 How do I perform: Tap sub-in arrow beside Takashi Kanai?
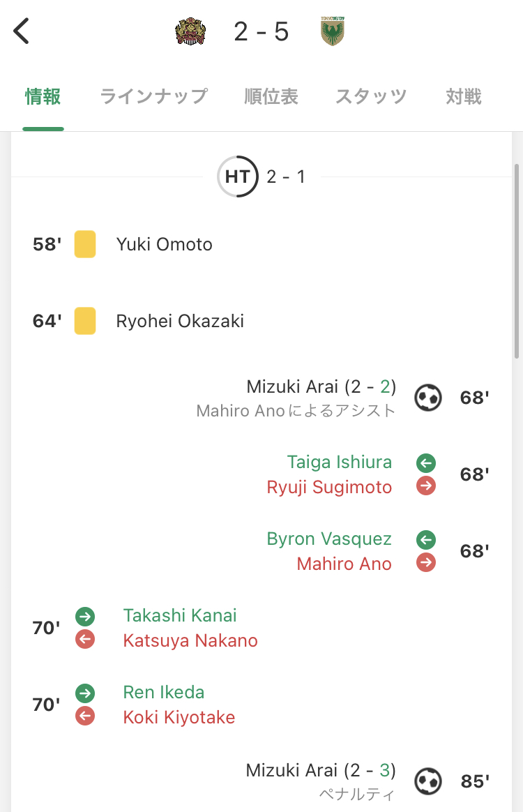85,616
